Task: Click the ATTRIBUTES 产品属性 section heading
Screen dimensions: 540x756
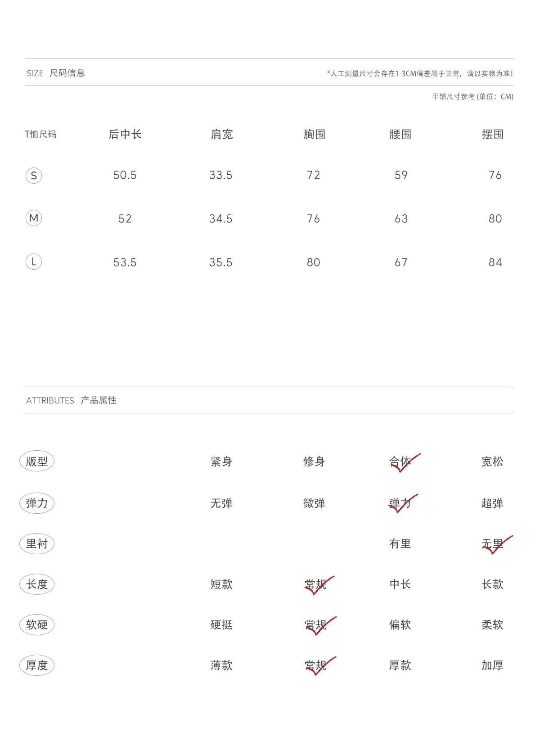Action: point(71,400)
